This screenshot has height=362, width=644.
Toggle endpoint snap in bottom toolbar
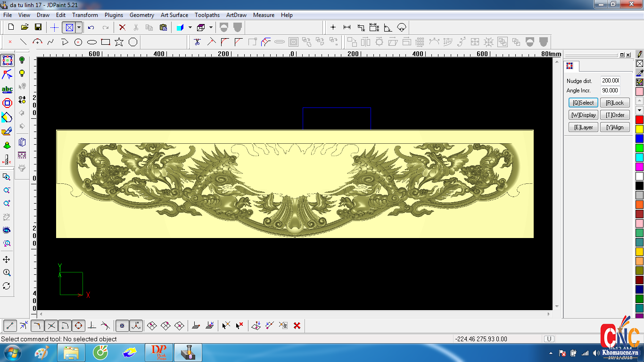pos(10,325)
